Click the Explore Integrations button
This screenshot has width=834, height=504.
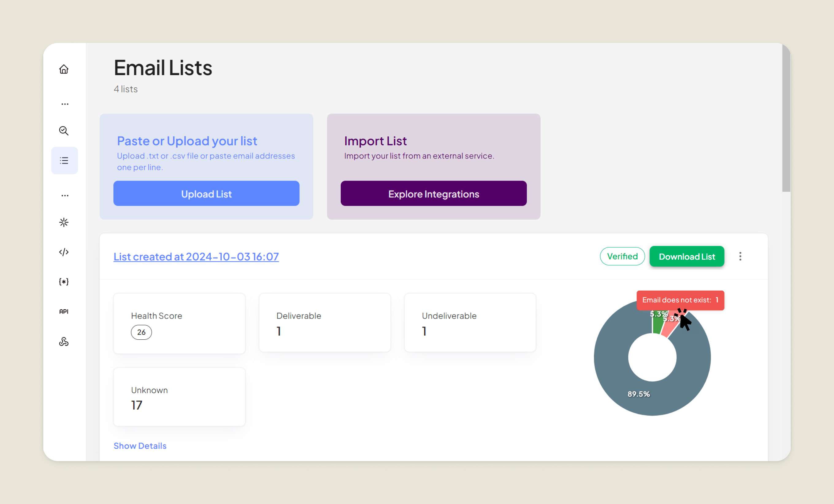pos(433,194)
